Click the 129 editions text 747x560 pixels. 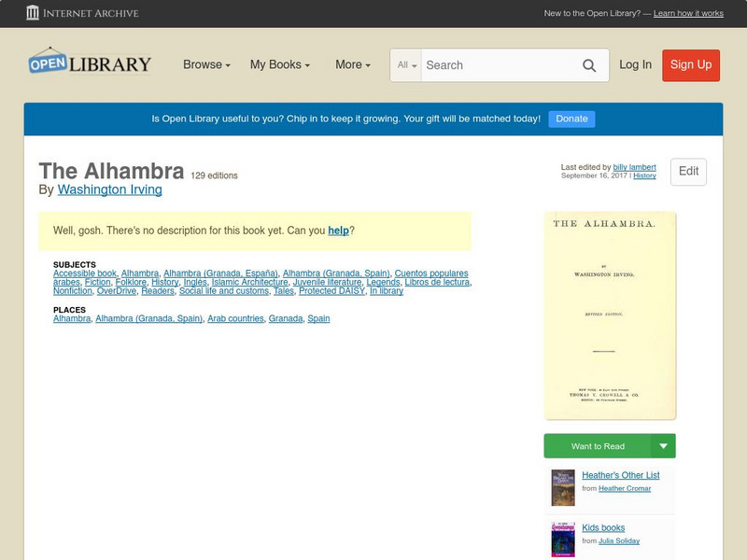(x=214, y=175)
